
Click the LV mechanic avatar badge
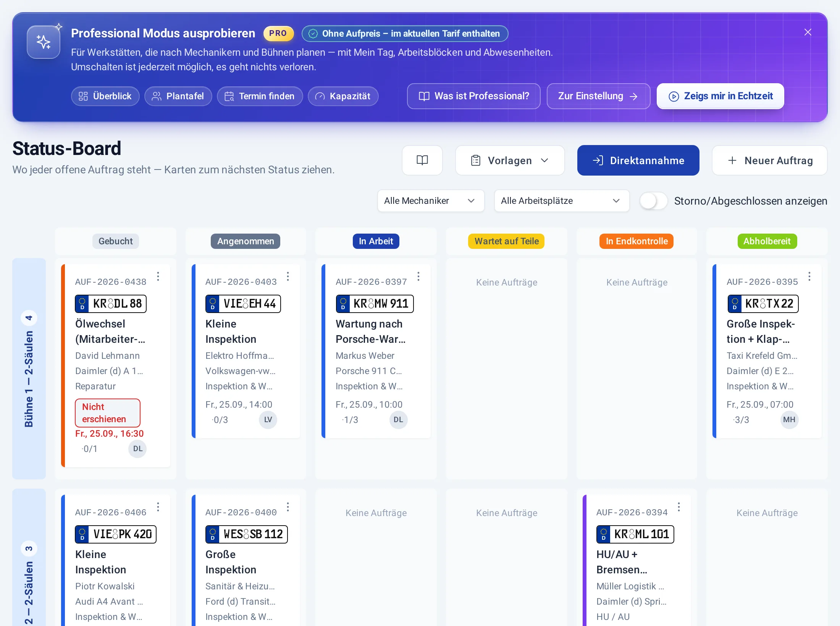coord(268,420)
